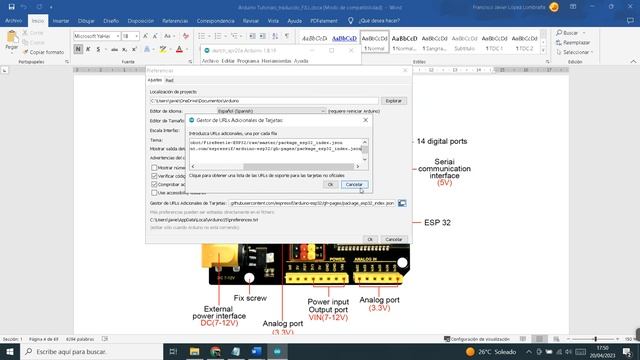Apply strikethrough abc formatting
This screenshot has width=640, height=360.
114,49
